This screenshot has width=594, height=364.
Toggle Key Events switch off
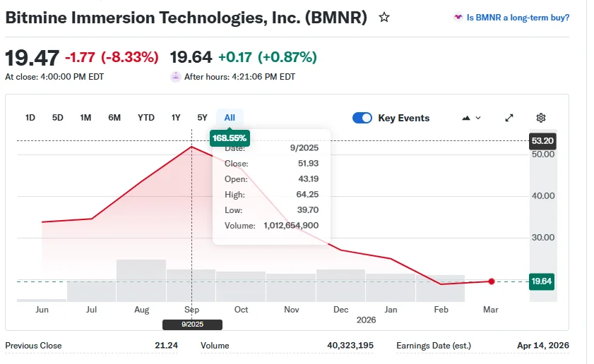pos(362,118)
